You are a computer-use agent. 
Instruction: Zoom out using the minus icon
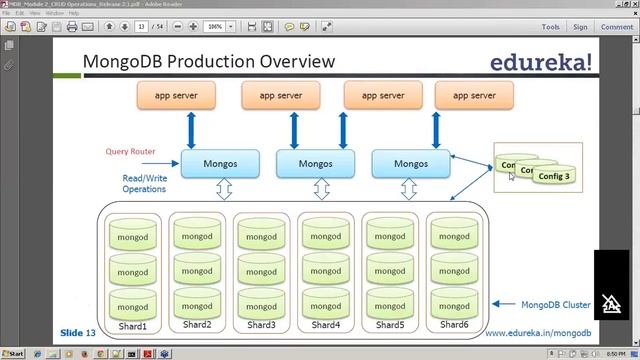pyautogui.click(x=178, y=27)
